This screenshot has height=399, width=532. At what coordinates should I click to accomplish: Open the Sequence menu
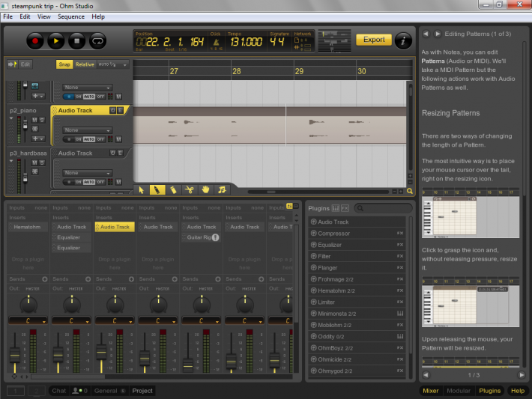(71, 16)
